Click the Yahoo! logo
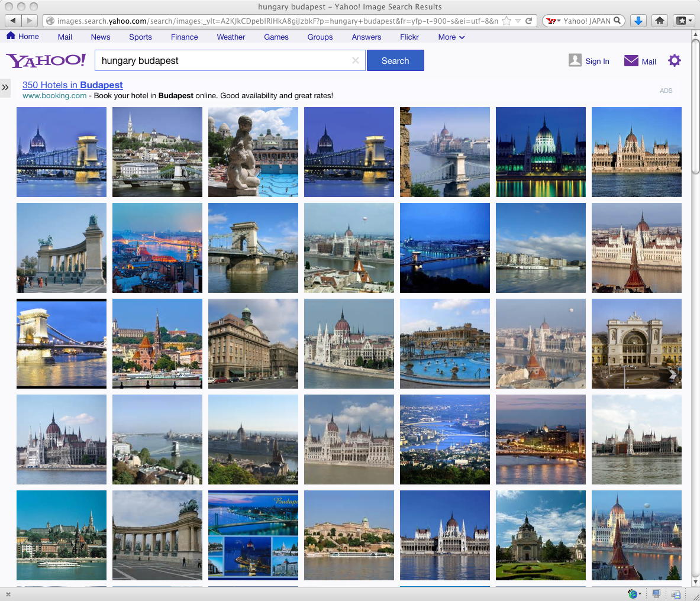Viewport: 700px width, 601px height. pyautogui.click(x=46, y=60)
